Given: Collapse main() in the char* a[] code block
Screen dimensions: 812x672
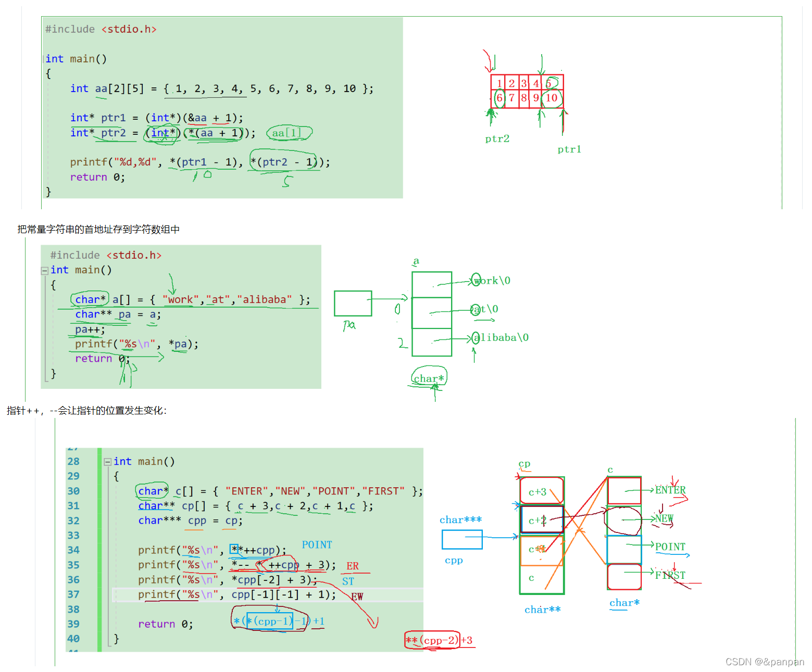Looking at the screenshot, I should 45,271.
